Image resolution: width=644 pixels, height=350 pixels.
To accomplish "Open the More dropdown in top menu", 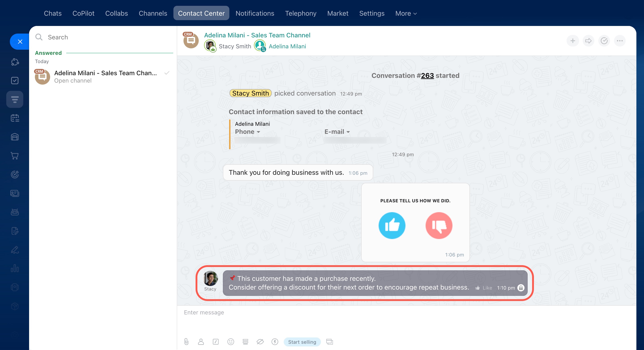I will [x=406, y=13].
